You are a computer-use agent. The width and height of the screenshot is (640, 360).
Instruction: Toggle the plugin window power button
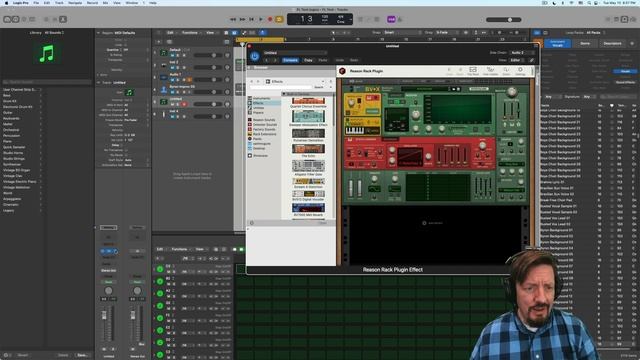tap(255, 56)
